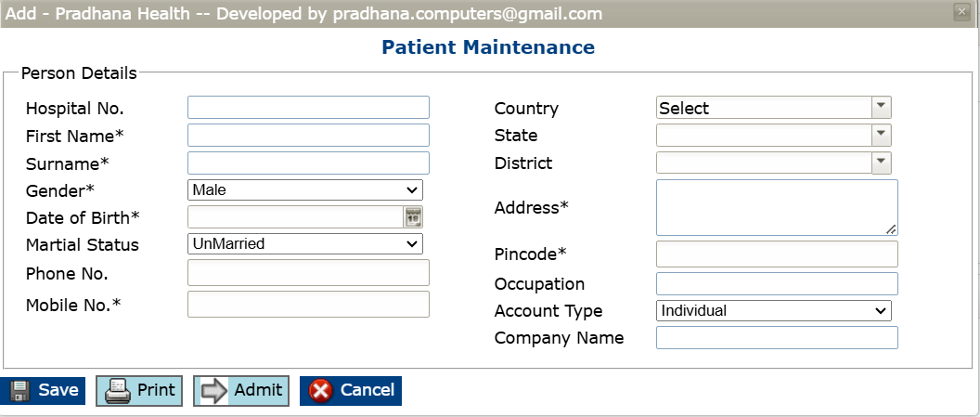The width and height of the screenshot is (980, 417).
Task: Click inside the Address text area
Action: (x=776, y=207)
